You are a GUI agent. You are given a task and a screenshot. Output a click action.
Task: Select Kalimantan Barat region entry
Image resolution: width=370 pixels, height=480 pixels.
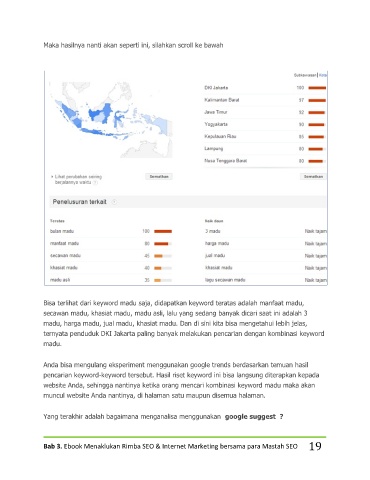222,100
